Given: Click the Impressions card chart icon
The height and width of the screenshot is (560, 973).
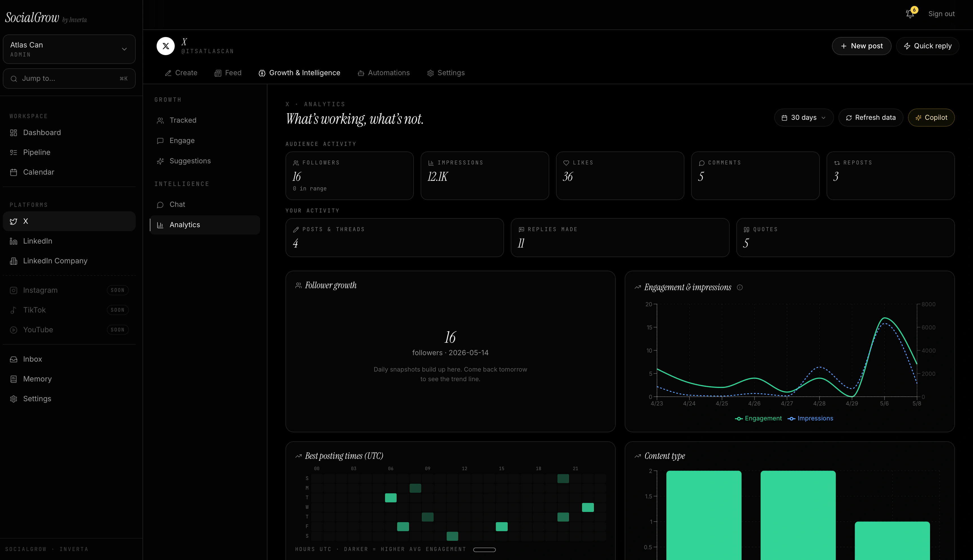Looking at the screenshot, I should [x=431, y=163].
